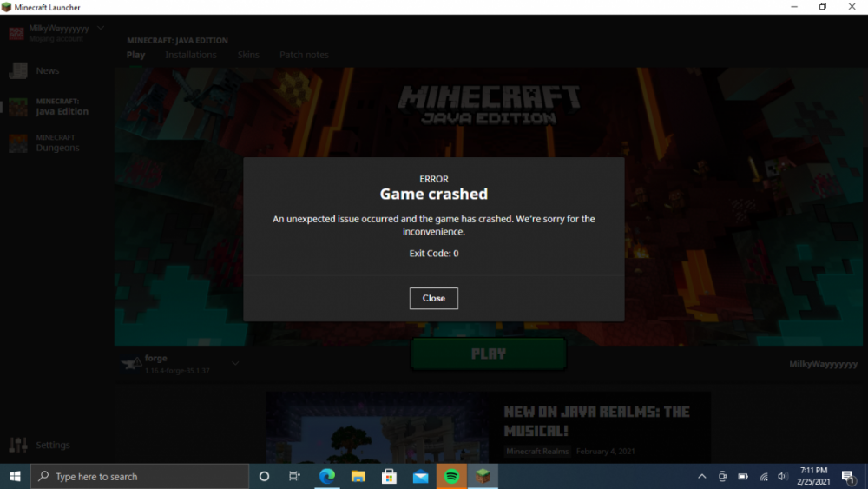Screen dimensions: 868x489
Task: Open Spotify from taskbar
Action: coord(451,476)
